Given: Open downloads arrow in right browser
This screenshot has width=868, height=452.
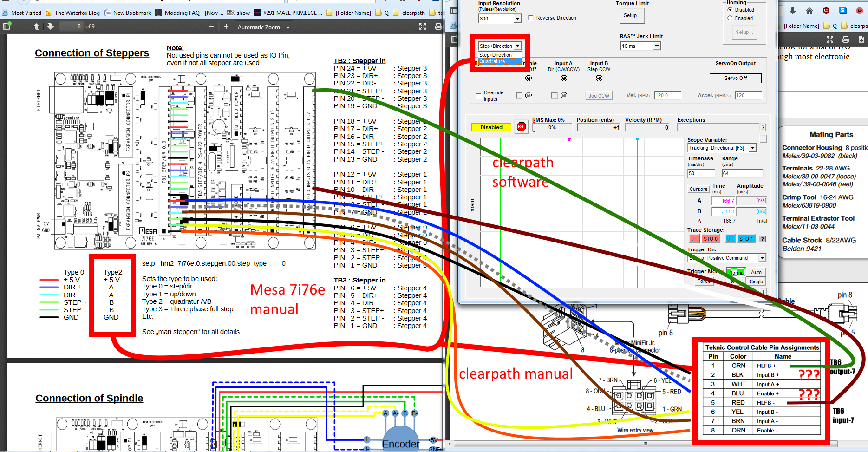Looking at the screenshot, I should [x=792, y=11].
